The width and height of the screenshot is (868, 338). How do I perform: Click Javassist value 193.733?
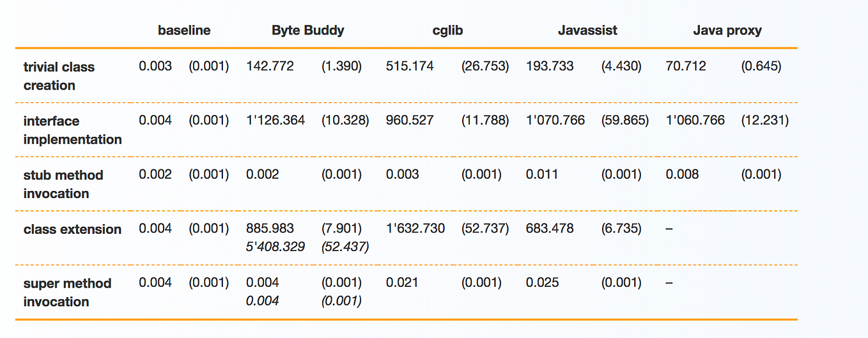[550, 66]
